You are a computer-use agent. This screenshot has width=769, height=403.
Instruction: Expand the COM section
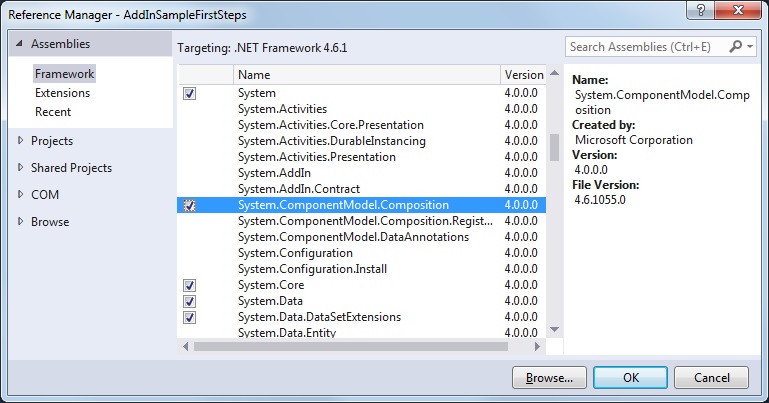click(x=20, y=195)
